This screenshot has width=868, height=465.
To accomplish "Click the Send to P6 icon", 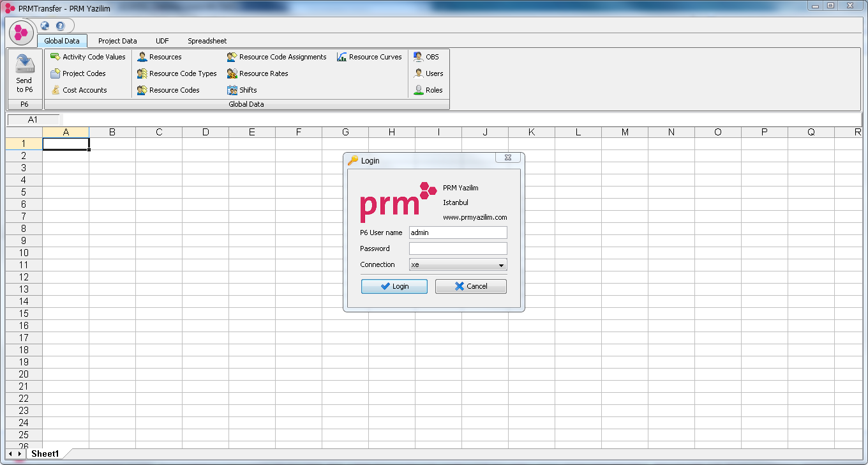I will [x=24, y=64].
